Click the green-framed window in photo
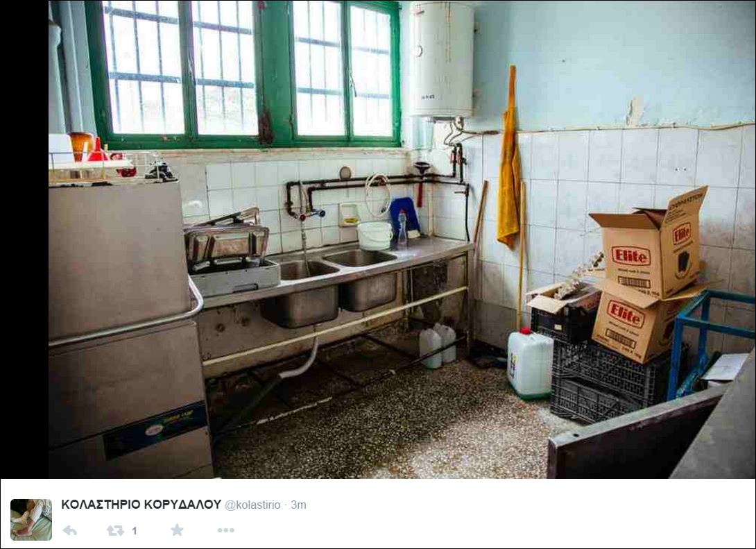756x549 pixels. 243,74
